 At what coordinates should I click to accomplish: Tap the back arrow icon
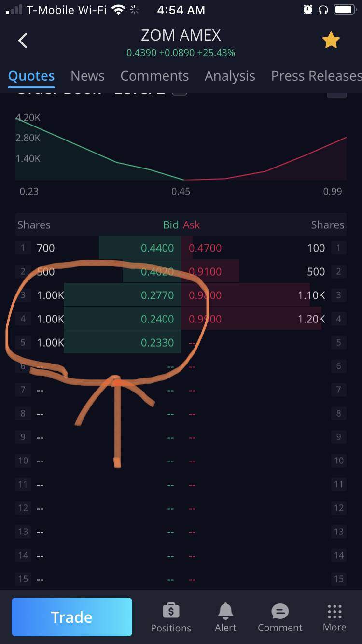pos(23,41)
